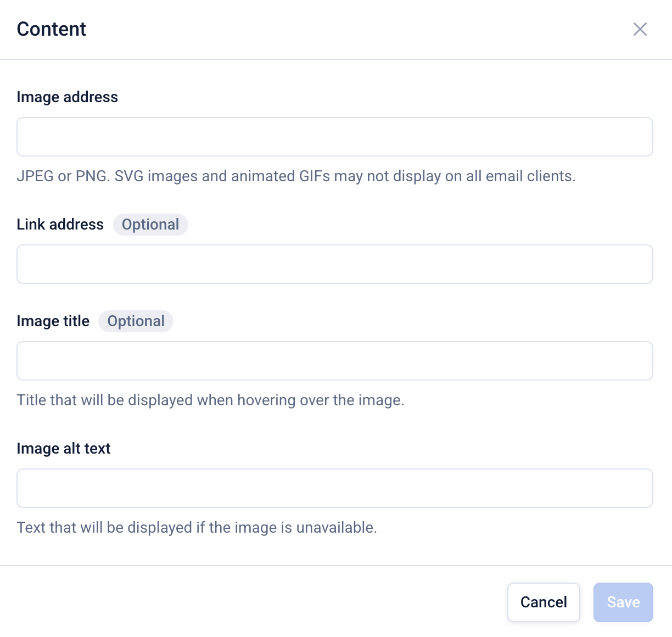Click the Optional badge next to Image title
The width and height of the screenshot is (672, 637).
coord(136,321)
